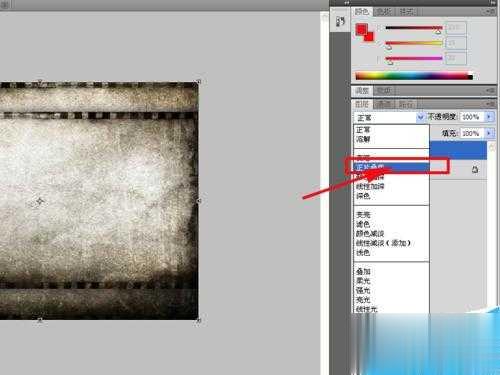Click the foreground color swatch in Color panel

[361, 29]
